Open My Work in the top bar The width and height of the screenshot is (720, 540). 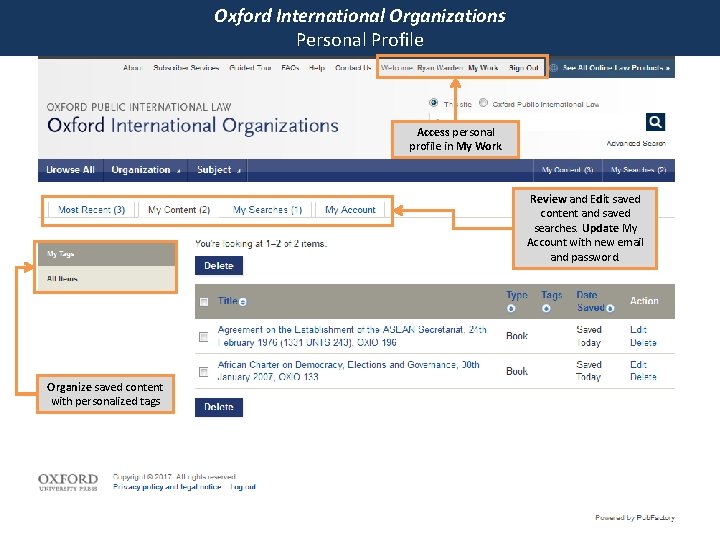click(x=483, y=68)
